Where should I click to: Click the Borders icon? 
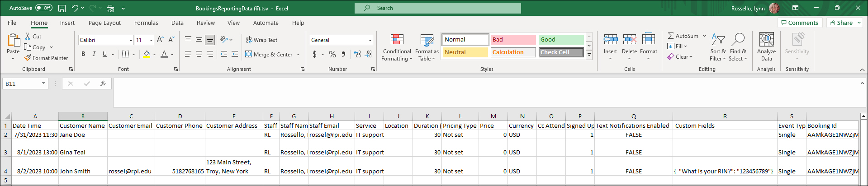pyautogui.click(x=126, y=54)
